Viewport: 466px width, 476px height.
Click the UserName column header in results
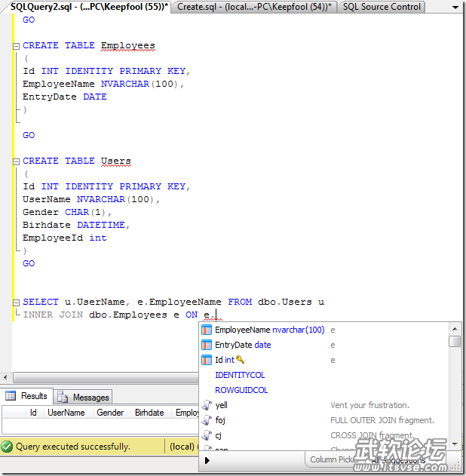[x=66, y=413]
